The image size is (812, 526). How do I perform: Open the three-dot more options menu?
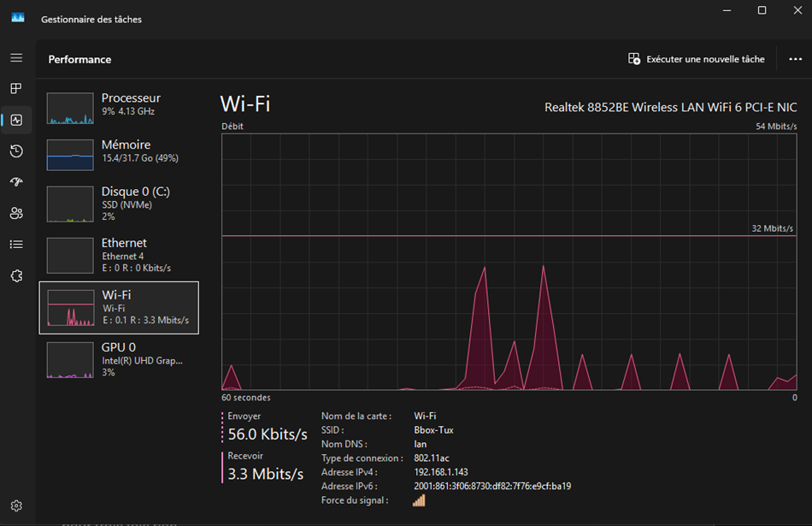[x=795, y=59]
